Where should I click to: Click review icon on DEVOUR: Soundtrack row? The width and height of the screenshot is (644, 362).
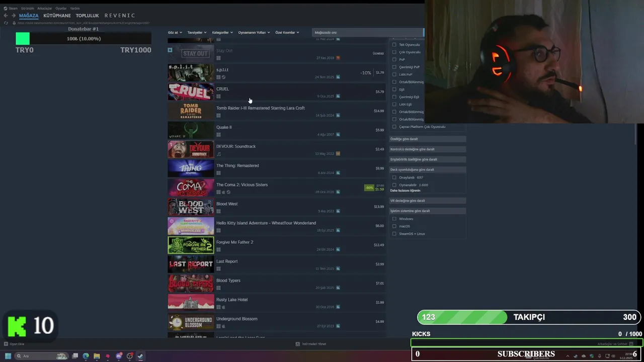tap(338, 153)
